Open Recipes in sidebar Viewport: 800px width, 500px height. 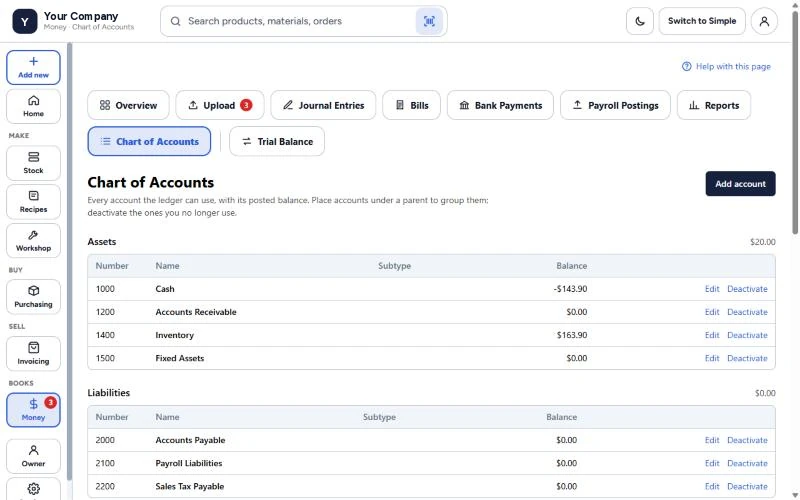point(33,202)
